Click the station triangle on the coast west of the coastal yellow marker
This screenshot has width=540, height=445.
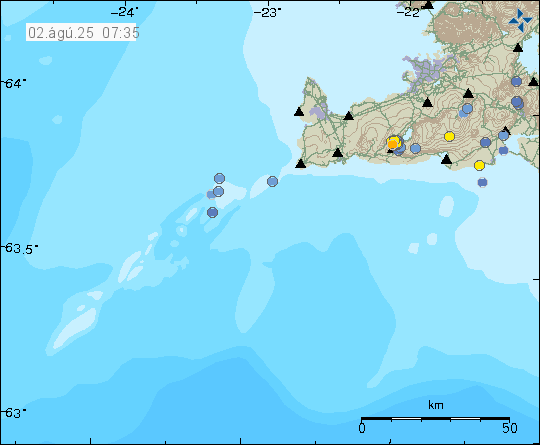click(446, 159)
